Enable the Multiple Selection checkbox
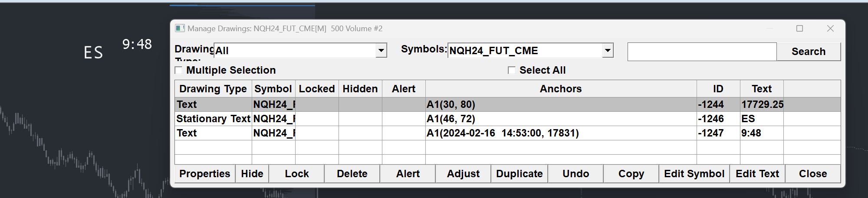Screen dimensions: 868x198 pos(179,70)
